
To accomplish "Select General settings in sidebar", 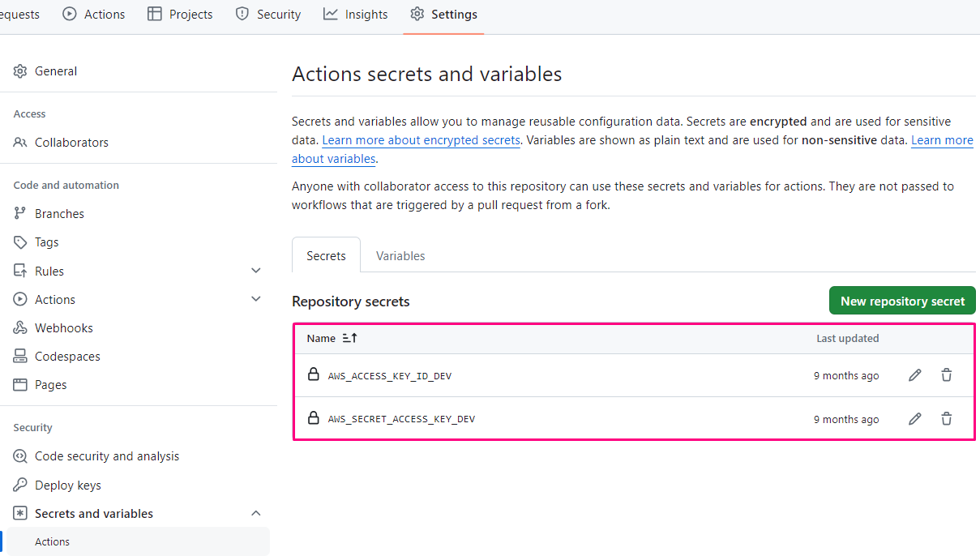I will coord(56,71).
